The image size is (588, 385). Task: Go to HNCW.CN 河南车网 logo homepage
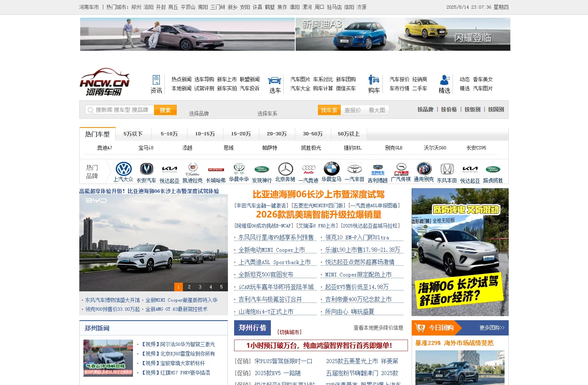coord(105,82)
